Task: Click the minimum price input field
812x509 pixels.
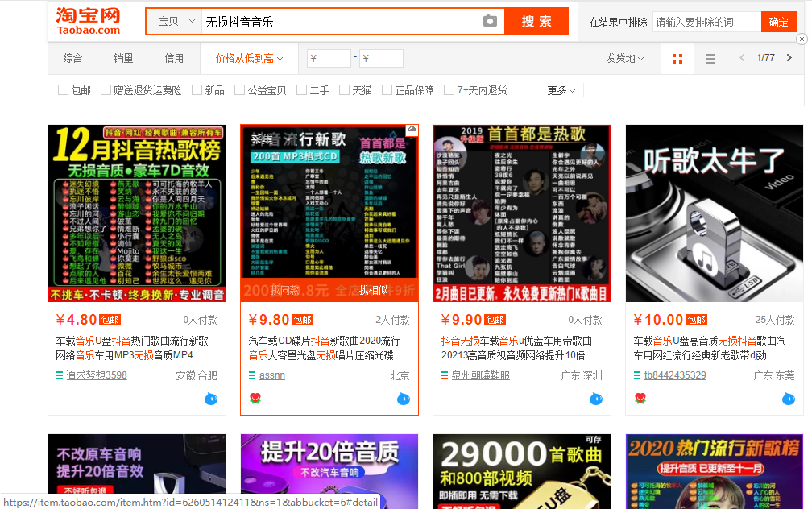Action: pyautogui.click(x=329, y=59)
